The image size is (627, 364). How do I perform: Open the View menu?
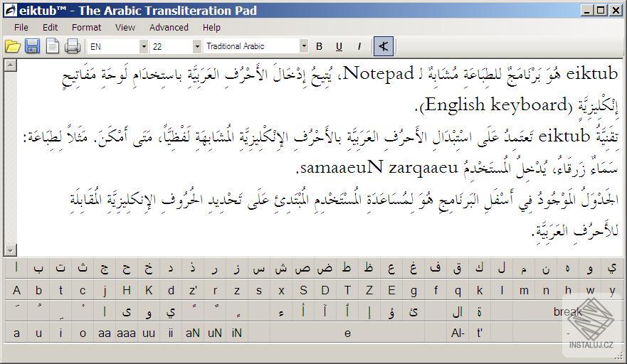click(x=125, y=27)
